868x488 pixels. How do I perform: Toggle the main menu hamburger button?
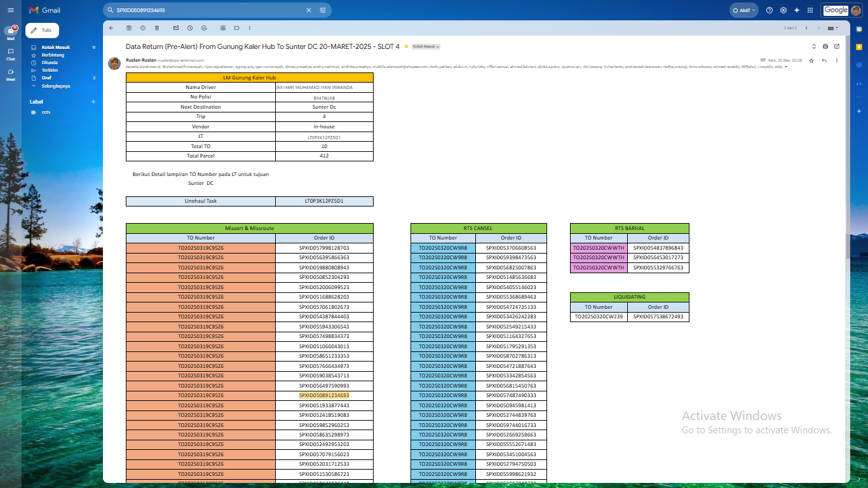point(11,10)
